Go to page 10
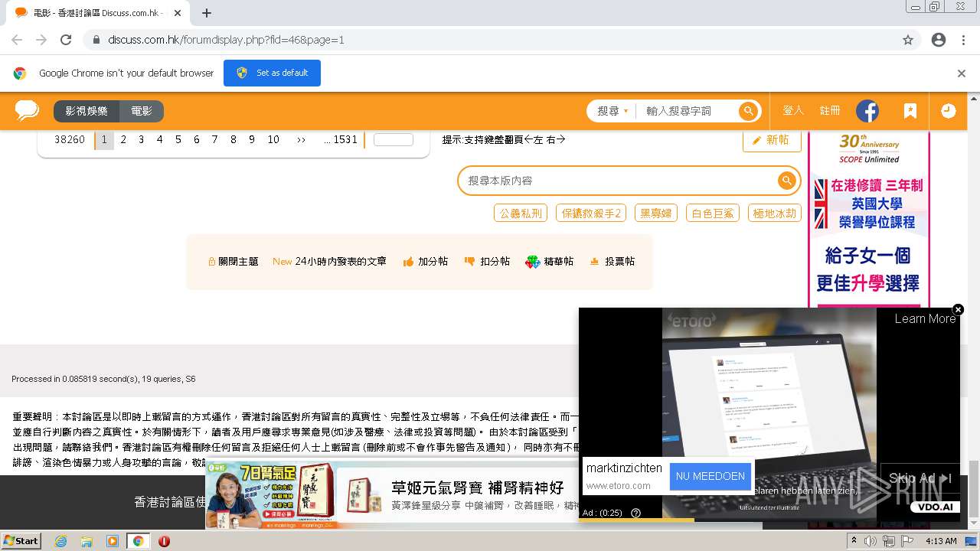Screen dimensions: 980x551 pyautogui.click(x=273, y=140)
